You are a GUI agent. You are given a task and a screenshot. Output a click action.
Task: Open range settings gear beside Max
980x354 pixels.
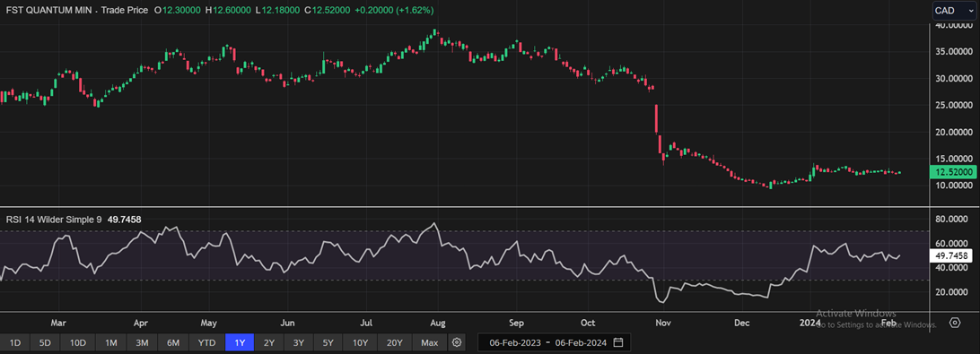[458, 342]
